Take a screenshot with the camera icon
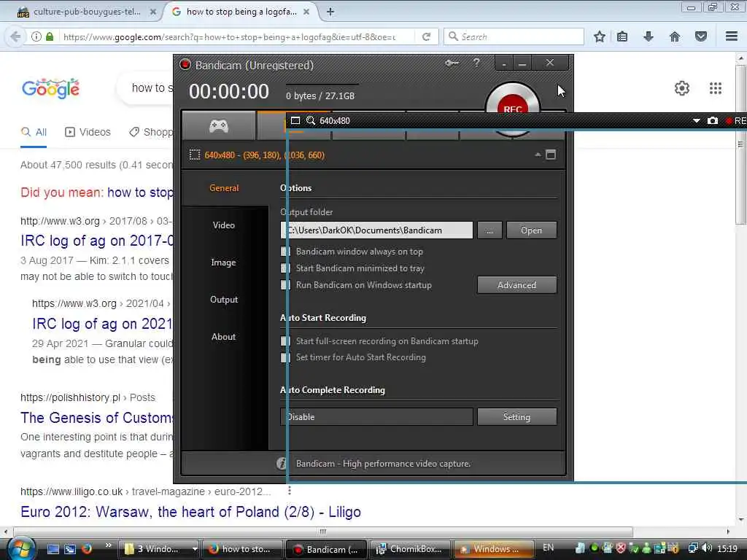Image resolution: width=747 pixels, height=560 pixels. (712, 121)
